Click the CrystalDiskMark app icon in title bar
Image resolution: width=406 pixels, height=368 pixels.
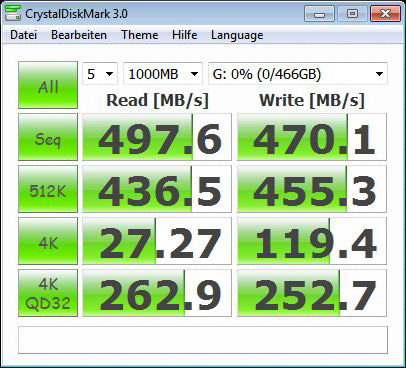[x=13, y=13]
